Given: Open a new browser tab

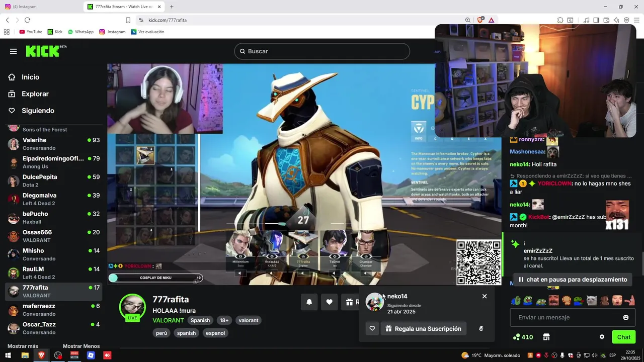Looking at the screenshot, I should pyautogui.click(x=172, y=7).
